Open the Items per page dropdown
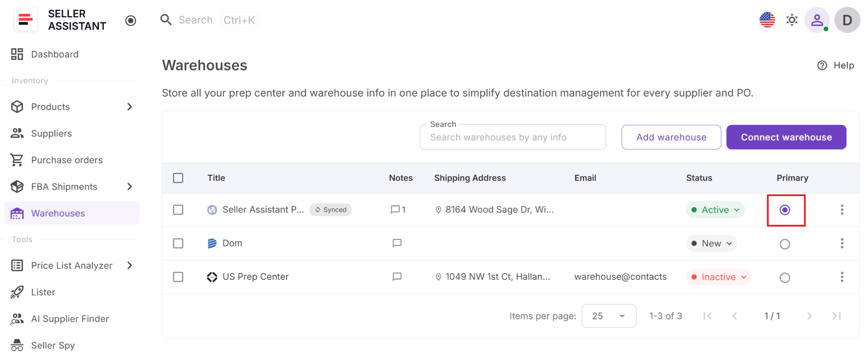 coord(609,316)
